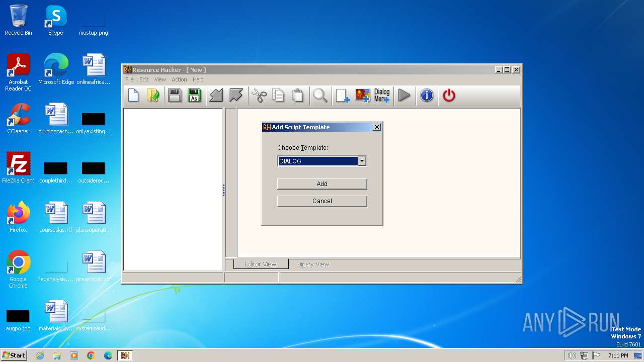Open a file with the folder icon

tap(153, 95)
